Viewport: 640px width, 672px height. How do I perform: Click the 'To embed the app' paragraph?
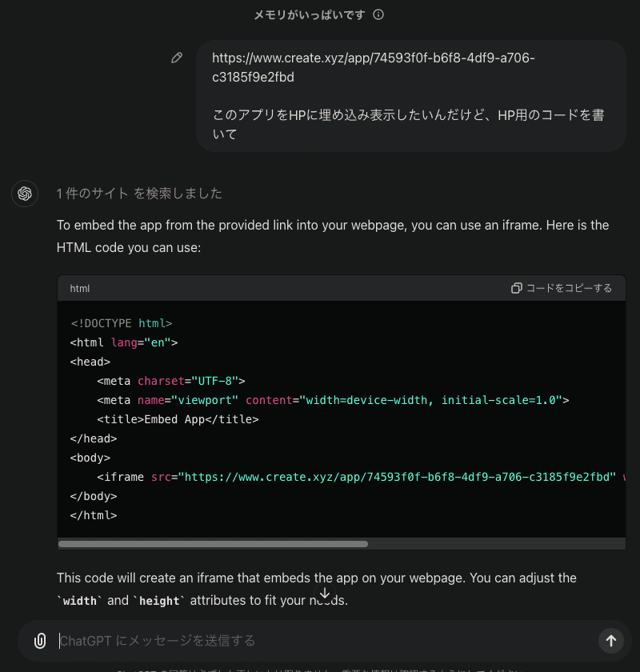[333, 236]
